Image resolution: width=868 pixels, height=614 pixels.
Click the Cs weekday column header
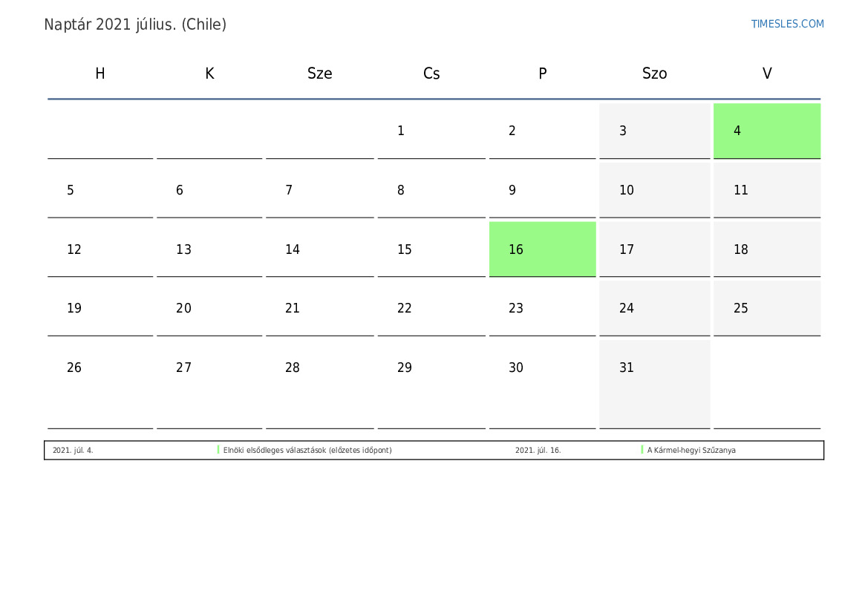coord(431,74)
